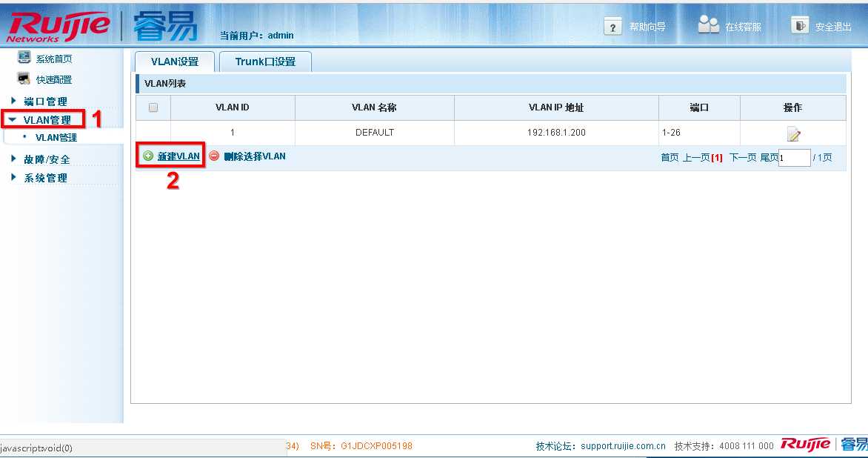This screenshot has height=458, width=868.
Task: Click the 安全退出 logout icon
Action: 799,25
